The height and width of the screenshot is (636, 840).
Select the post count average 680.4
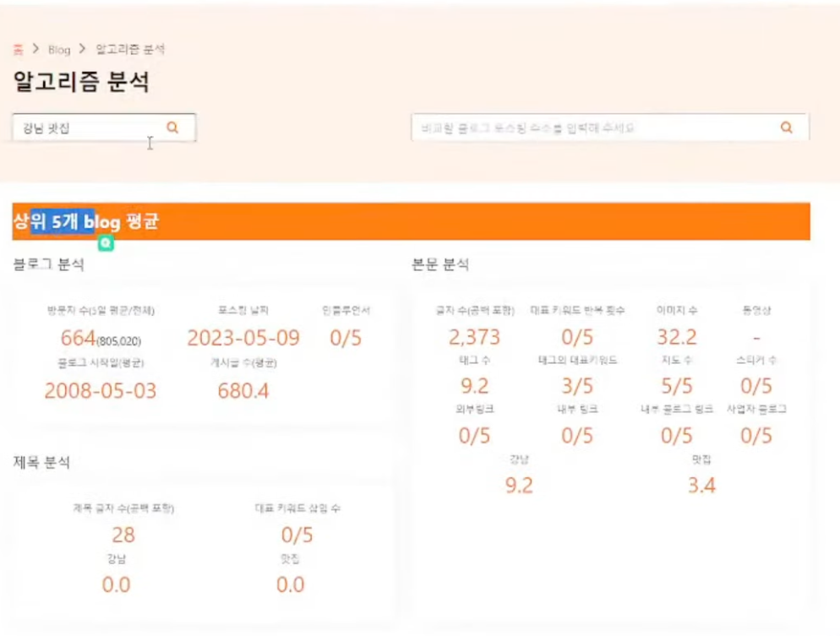[243, 389]
